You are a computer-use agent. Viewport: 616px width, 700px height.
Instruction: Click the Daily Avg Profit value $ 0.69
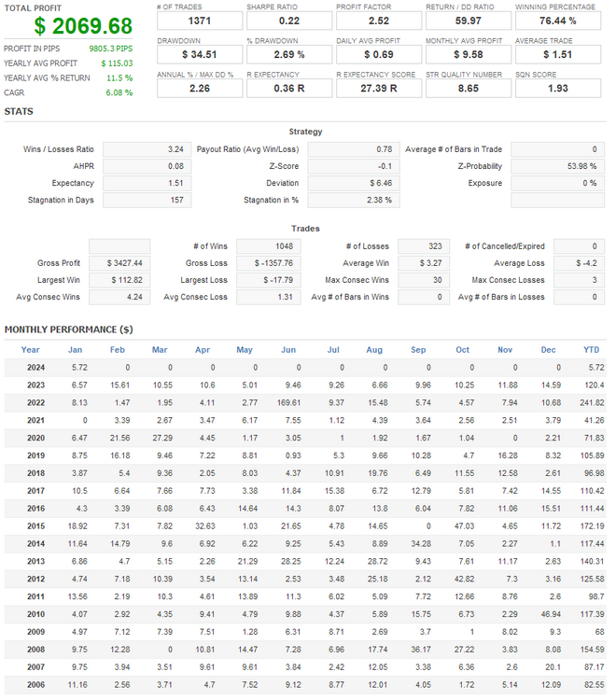(379, 54)
